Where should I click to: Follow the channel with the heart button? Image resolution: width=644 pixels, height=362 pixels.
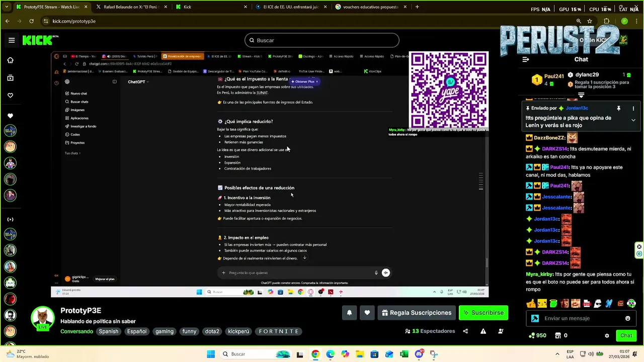[367, 313]
